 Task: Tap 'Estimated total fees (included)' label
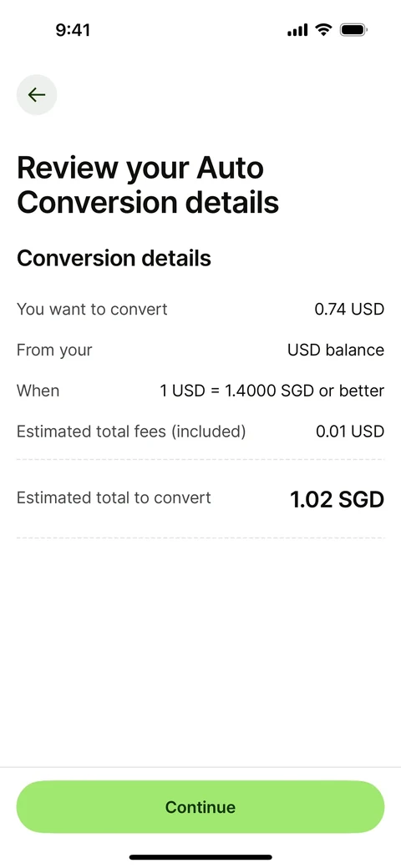pos(131,431)
